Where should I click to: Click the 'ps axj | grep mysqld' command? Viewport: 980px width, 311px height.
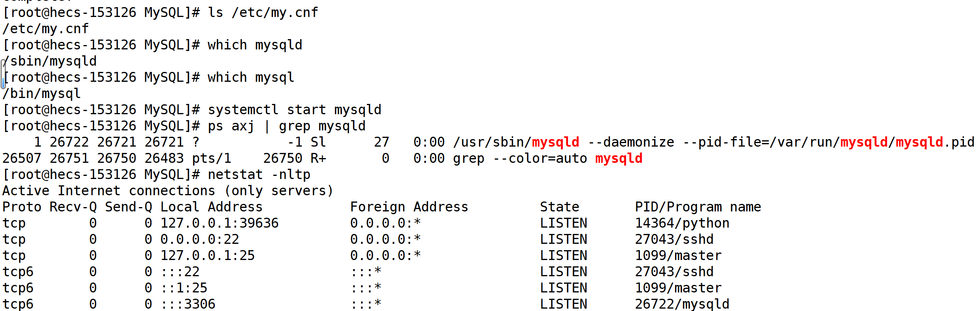click(287, 126)
